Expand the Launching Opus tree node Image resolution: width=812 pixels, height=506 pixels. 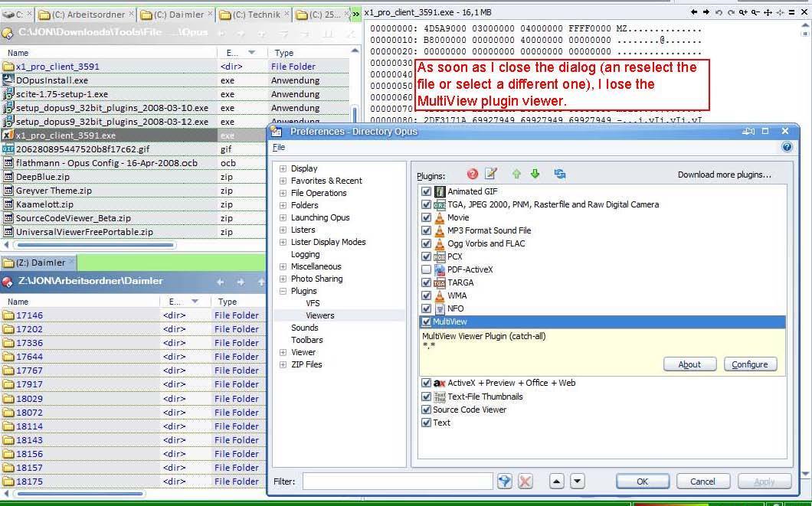[x=283, y=217]
